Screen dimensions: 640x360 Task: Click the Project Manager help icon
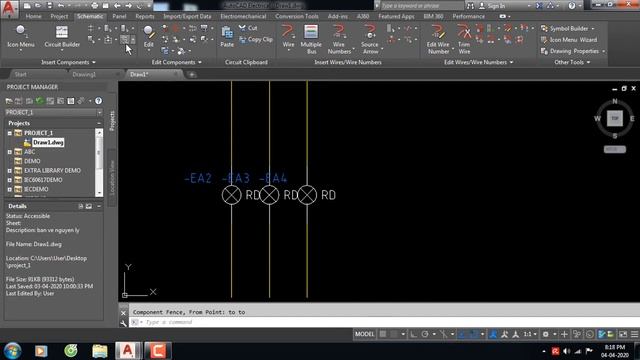pyautogui.click(x=98, y=101)
